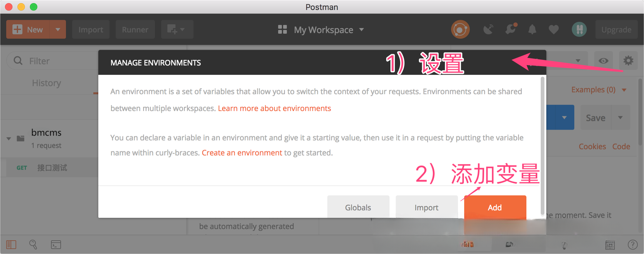This screenshot has height=254, width=644.
Task: Click the dialog vertical scrollbar
Action: (543, 146)
